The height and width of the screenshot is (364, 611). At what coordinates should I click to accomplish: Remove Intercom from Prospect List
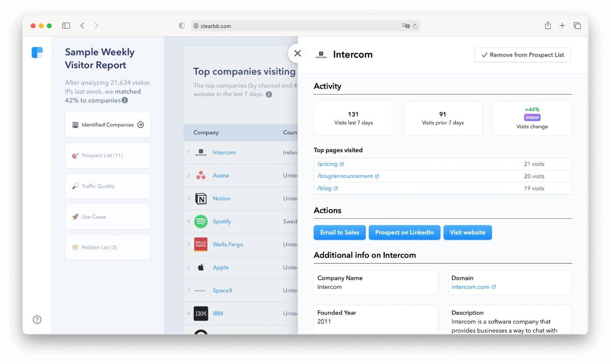coord(522,55)
